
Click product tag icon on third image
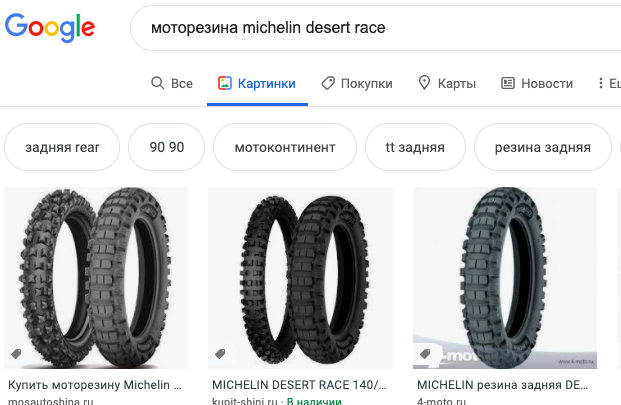click(425, 354)
